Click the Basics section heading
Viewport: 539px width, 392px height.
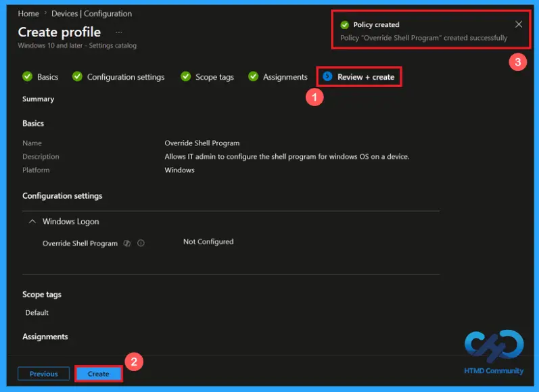33,123
